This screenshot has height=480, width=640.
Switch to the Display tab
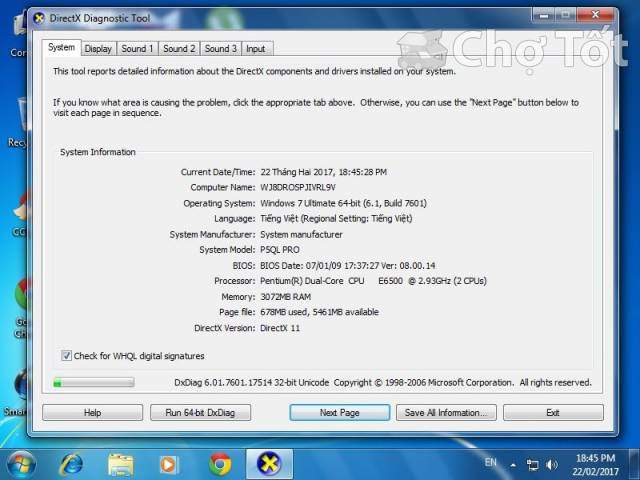pos(98,48)
